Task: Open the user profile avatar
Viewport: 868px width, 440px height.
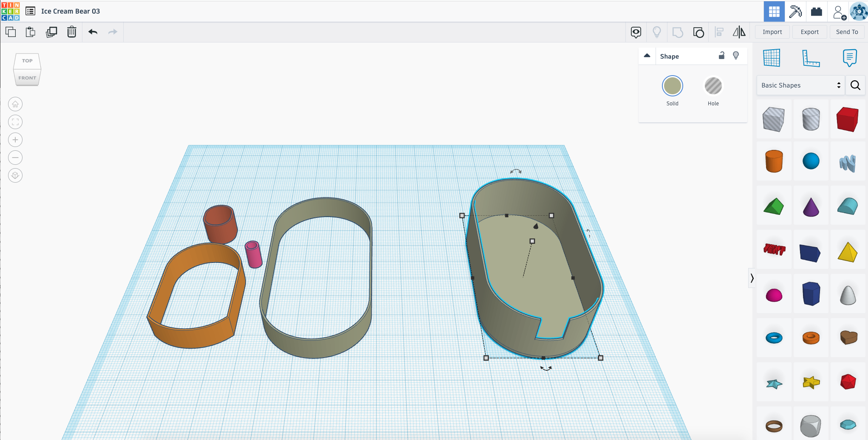Action: pos(858,11)
